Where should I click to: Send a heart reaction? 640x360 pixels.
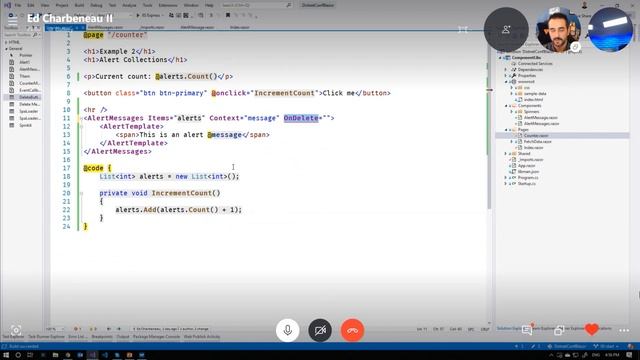click(x=591, y=329)
